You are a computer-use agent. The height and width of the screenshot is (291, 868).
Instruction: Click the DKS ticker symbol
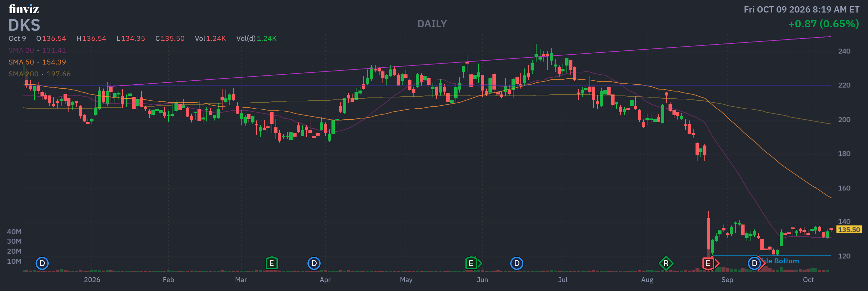pyautogui.click(x=24, y=25)
